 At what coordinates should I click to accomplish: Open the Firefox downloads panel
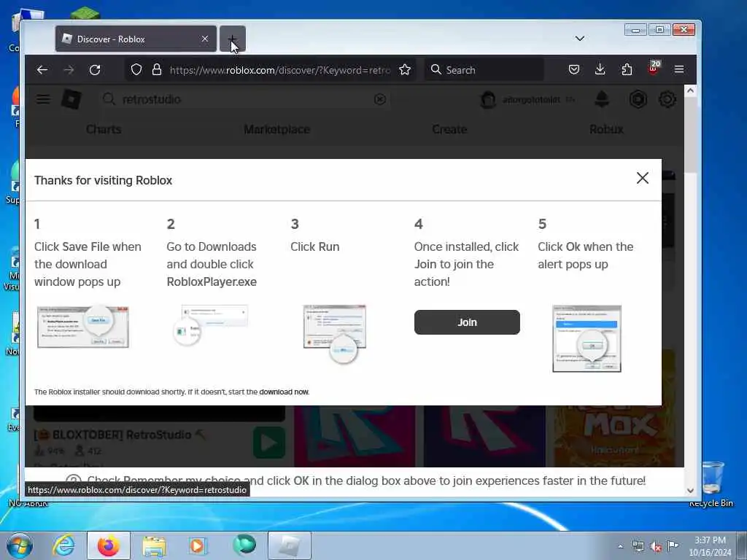600,70
